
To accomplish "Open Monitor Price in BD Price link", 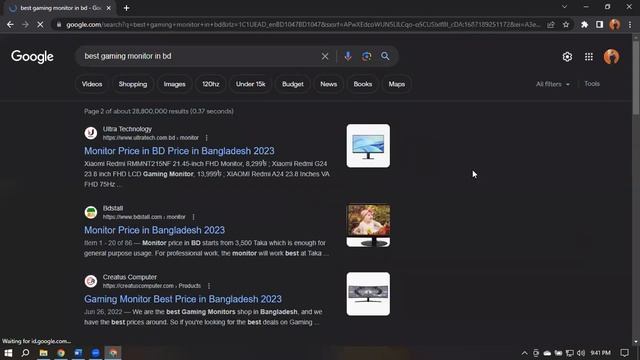I will coord(179,151).
